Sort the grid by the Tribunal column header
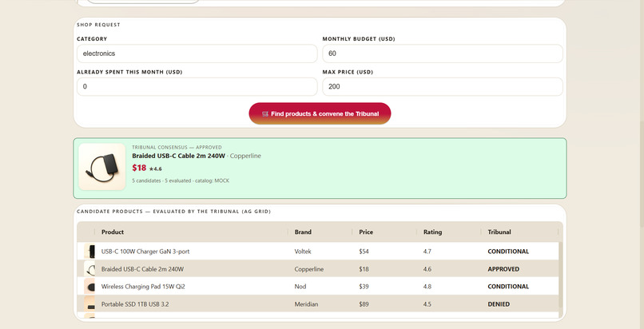The image size is (644, 329). click(x=499, y=232)
